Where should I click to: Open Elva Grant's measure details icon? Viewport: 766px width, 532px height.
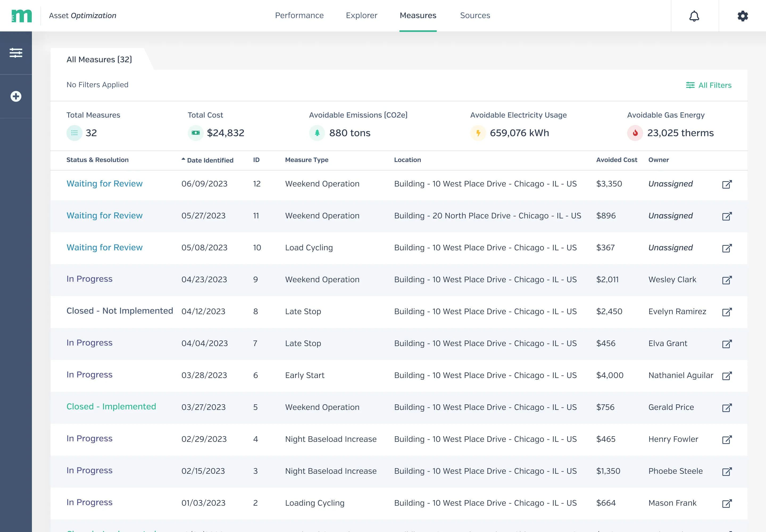[x=727, y=344]
